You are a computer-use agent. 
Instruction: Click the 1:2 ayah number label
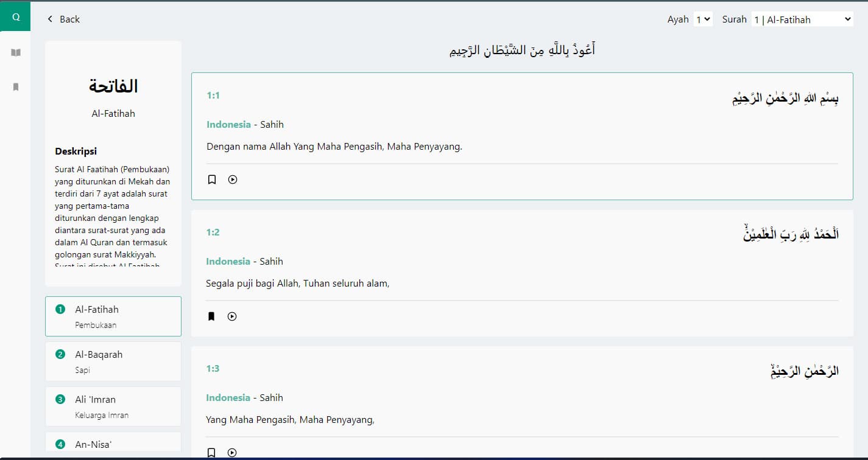[213, 232]
